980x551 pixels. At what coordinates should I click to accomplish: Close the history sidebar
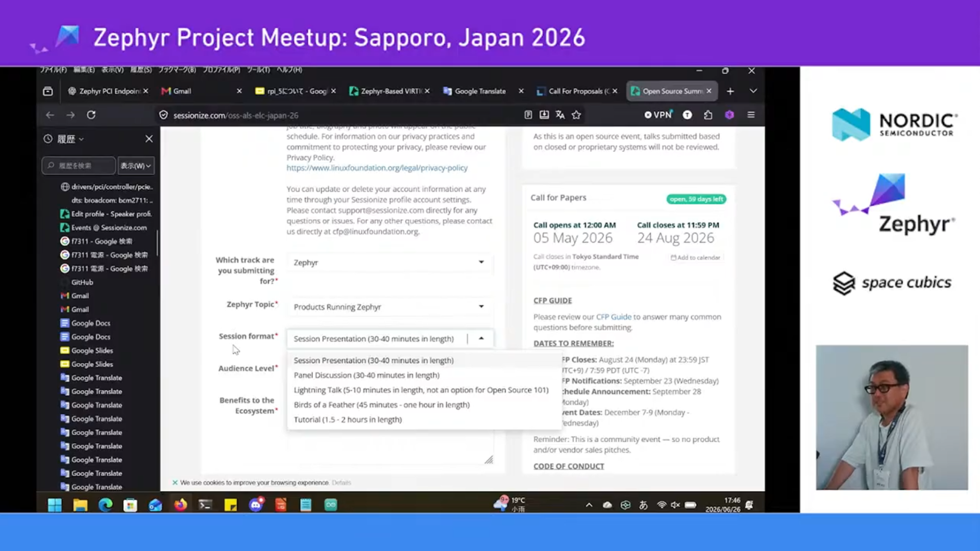pos(149,139)
